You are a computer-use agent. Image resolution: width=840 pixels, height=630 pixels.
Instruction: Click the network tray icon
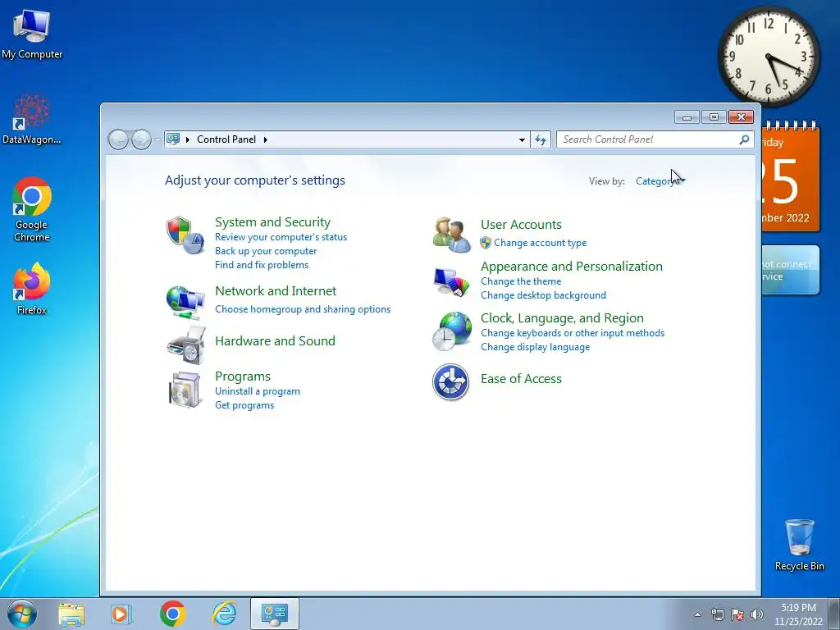tap(717, 614)
